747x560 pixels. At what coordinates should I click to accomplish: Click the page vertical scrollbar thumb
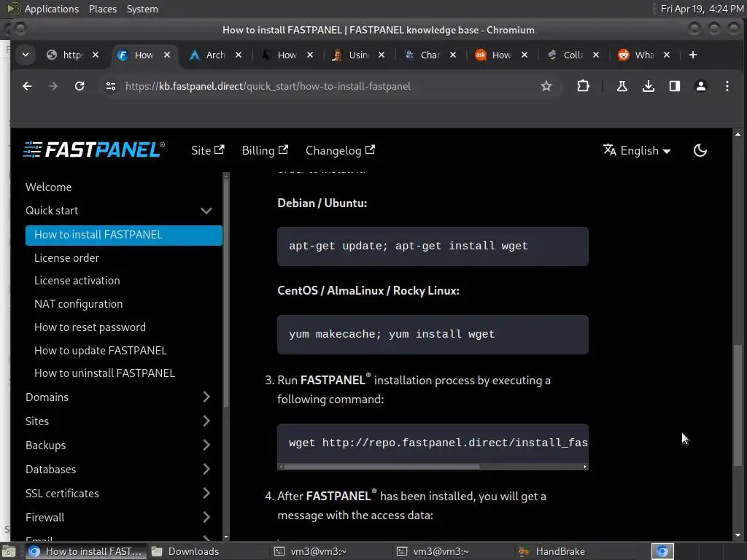point(738,405)
